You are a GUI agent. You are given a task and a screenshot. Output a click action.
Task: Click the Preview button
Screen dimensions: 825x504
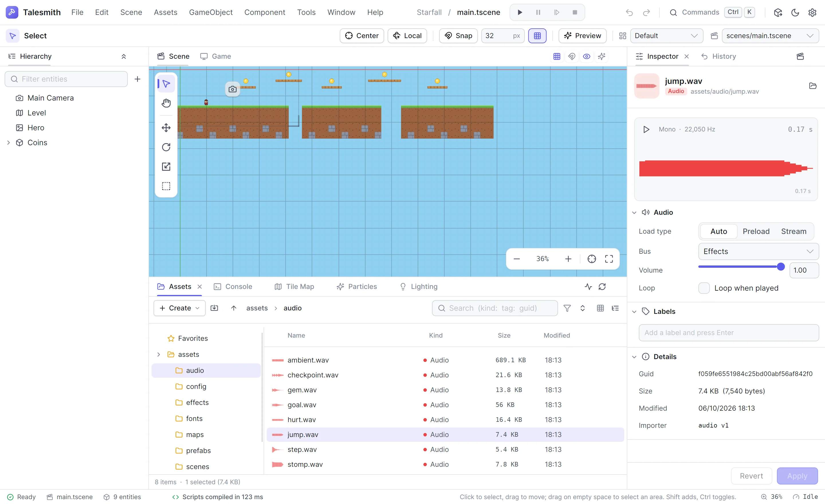pyautogui.click(x=582, y=36)
